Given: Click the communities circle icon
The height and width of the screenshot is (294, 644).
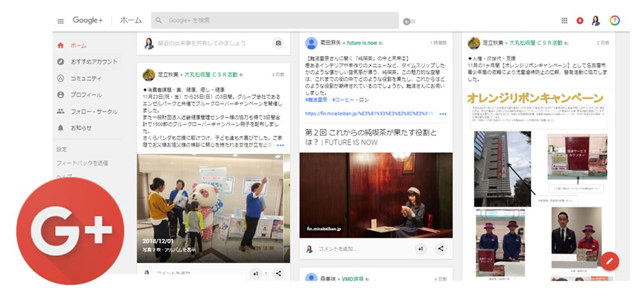Looking at the screenshot, I should [x=61, y=78].
